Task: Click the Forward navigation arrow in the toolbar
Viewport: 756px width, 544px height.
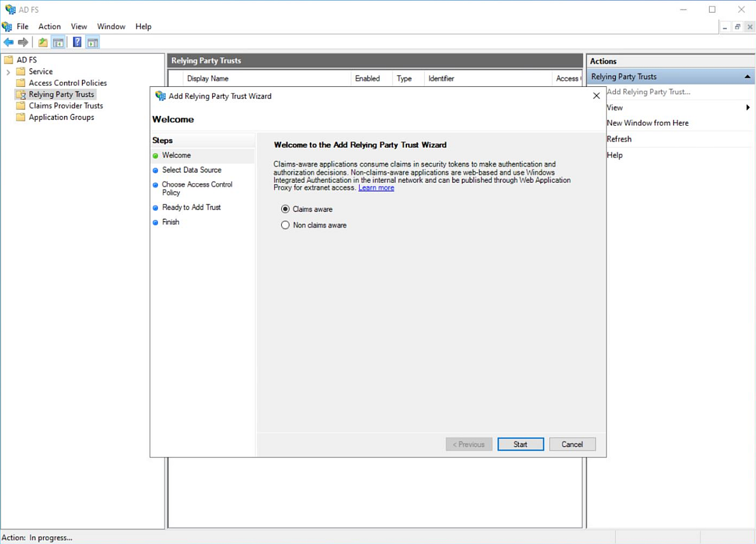Action: [x=23, y=42]
